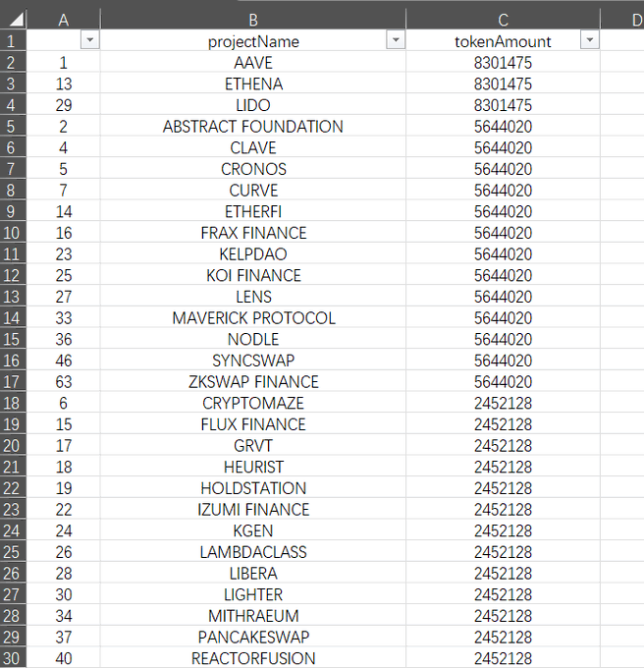Click the KGEN cell
644x668 pixels.
coord(253,530)
